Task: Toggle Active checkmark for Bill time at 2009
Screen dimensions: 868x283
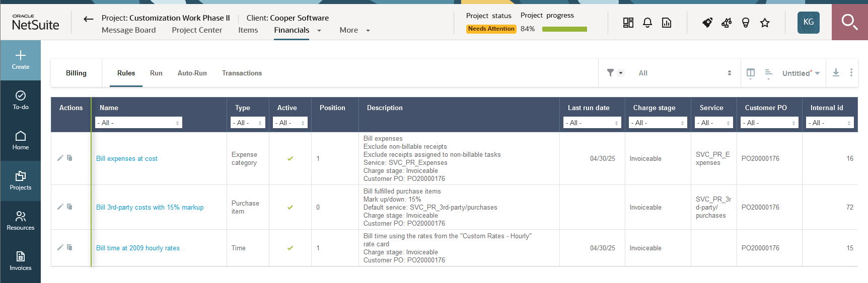Action: click(290, 248)
